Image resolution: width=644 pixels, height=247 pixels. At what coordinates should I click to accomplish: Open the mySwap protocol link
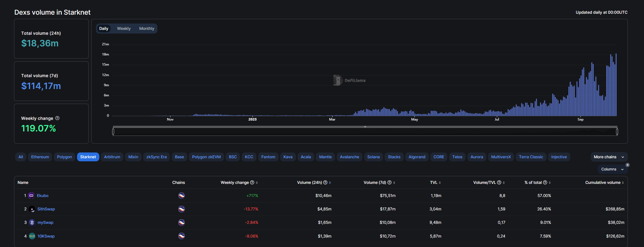point(45,223)
